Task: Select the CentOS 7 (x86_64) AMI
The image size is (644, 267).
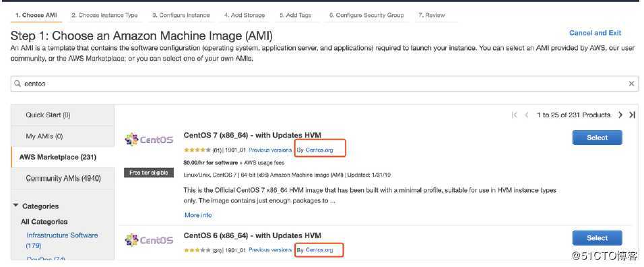Action: pos(597,138)
